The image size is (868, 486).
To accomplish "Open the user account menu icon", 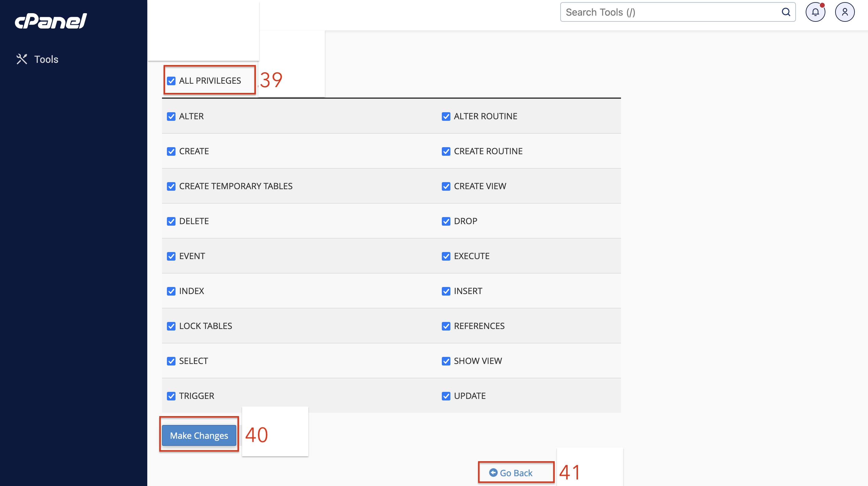I will pyautogui.click(x=844, y=12).
